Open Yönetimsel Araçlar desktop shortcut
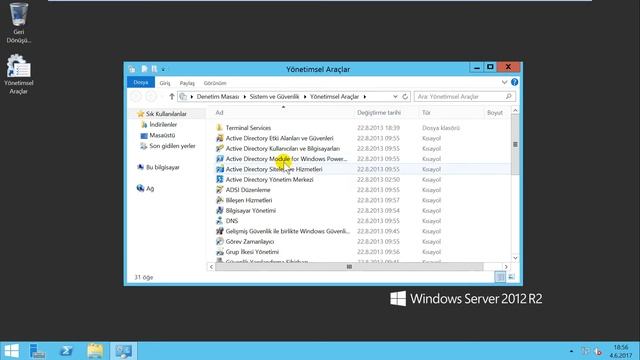The width and height of the screenshot is (640, 360). coord(18,75)
